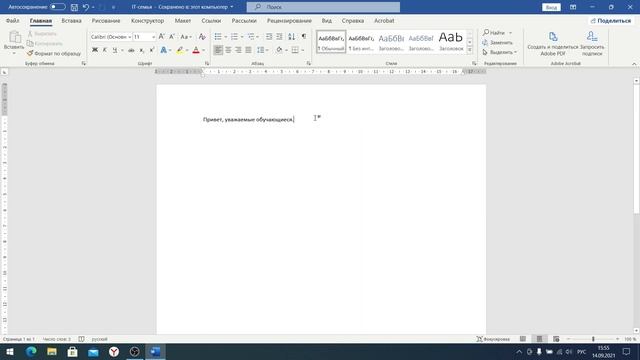The height and width of the screenshot is (360, 640).
Task: Open the Выделить select dropdown
Action: 500,52
